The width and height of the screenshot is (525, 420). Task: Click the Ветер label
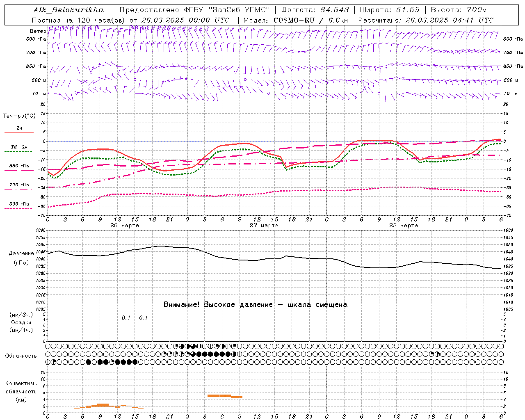coord(38,31)
